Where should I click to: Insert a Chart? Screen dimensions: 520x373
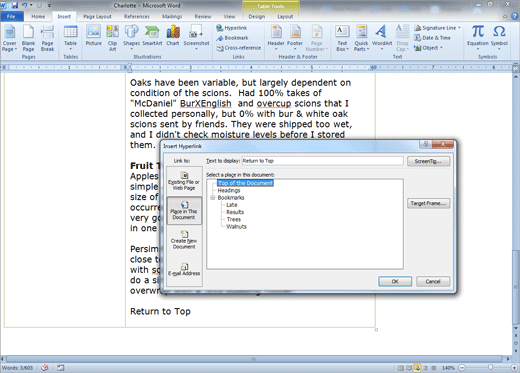[173, 36]
